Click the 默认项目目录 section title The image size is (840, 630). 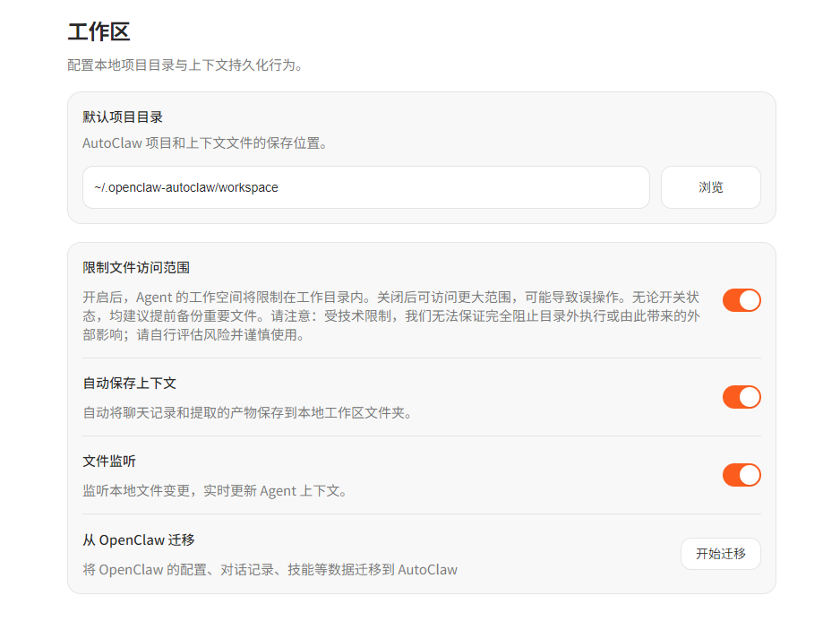pyautogui.click(x=123, y=117)
